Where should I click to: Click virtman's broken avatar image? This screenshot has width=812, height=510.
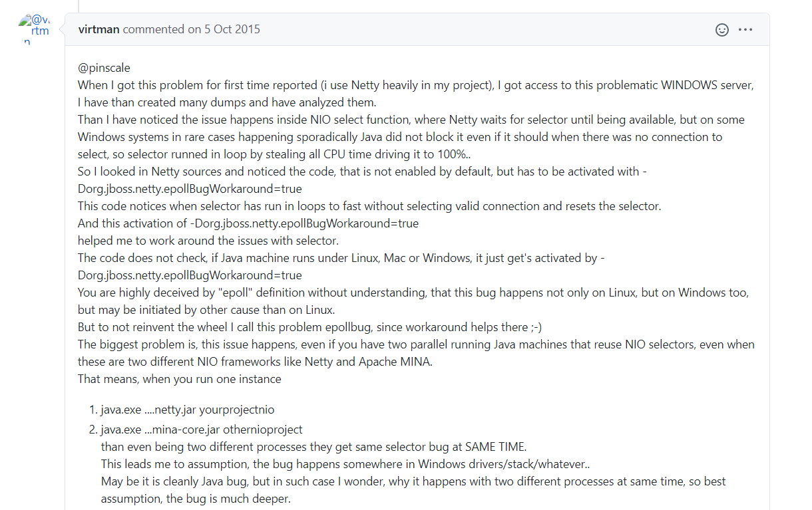pos(33,30)
